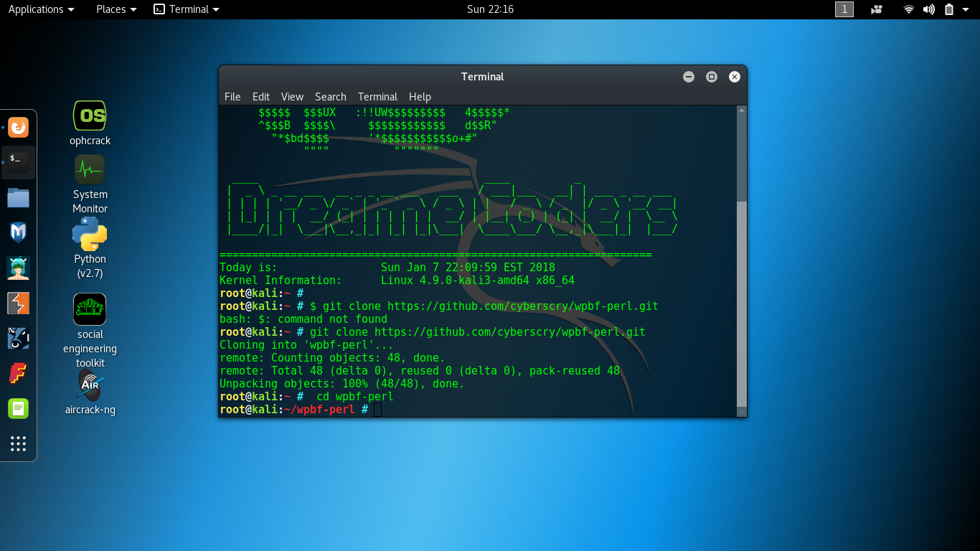The image size is (980, 551).
Task: Select the System Monitor desktop icon
Action: [90, 184]
